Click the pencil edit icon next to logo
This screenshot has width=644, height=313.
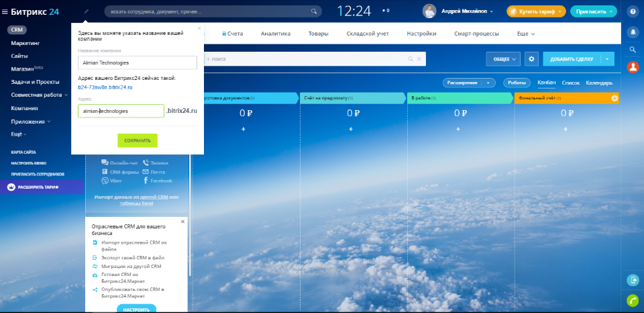click(x=87, y=11)
